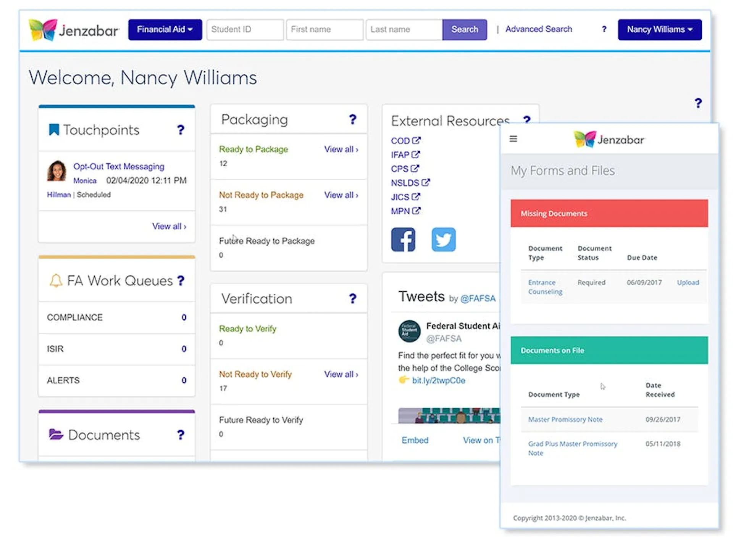Open the Nancy Williams user menu

click(x=660, y=29)
